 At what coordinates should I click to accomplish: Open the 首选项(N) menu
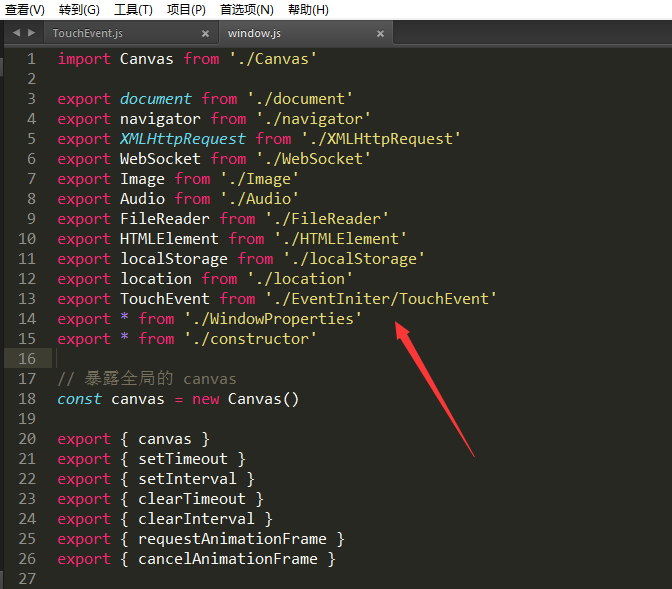pyautogui.click(x=247, y=9)
